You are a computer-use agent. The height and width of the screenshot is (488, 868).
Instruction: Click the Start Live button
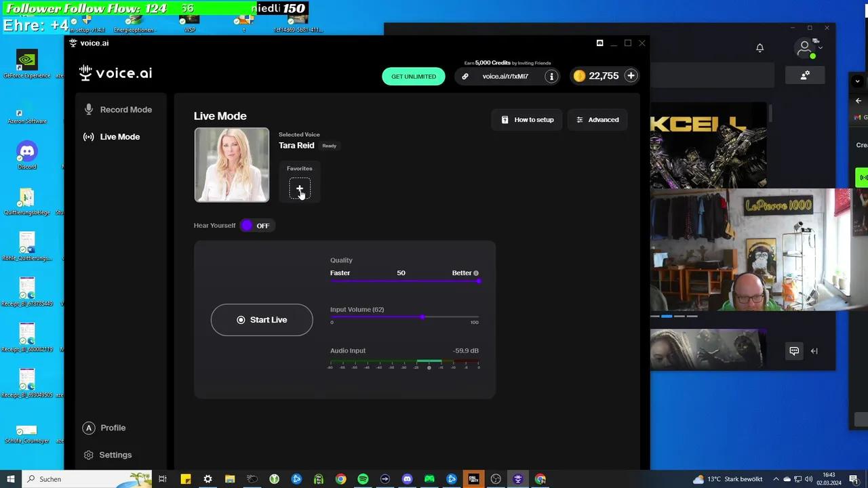(x=262, y=320)
